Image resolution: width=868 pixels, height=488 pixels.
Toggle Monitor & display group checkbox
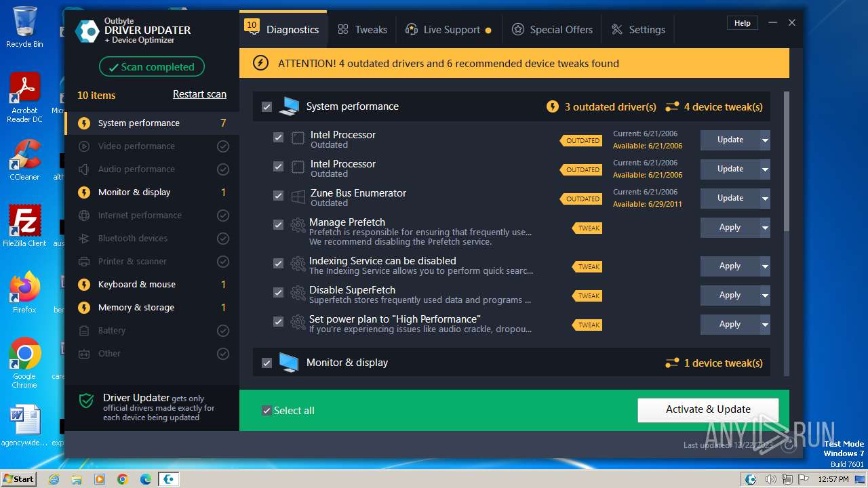(267, 363)
